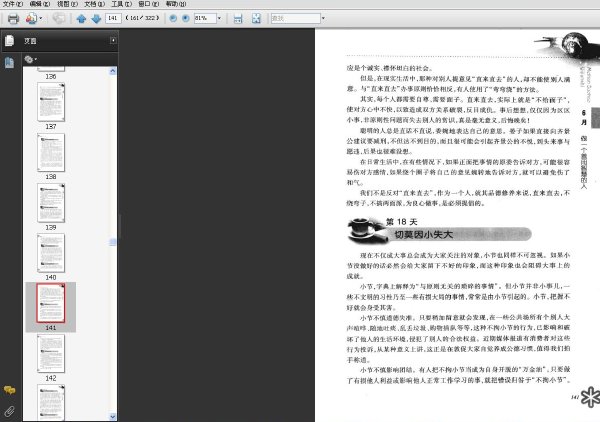The image size is (600, 422).
Task: Go to previous page with up arrow
Action: point(81,18)
